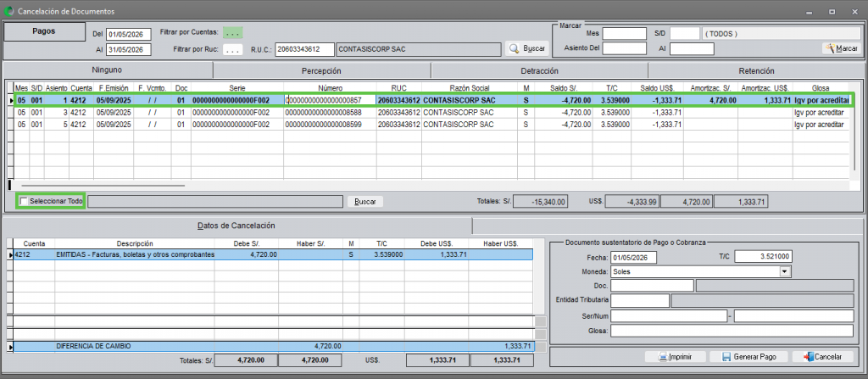Click the R.U.C. input field 20603343612
The height and width of the screenshot is (379, 868).
tap(304, 49)
